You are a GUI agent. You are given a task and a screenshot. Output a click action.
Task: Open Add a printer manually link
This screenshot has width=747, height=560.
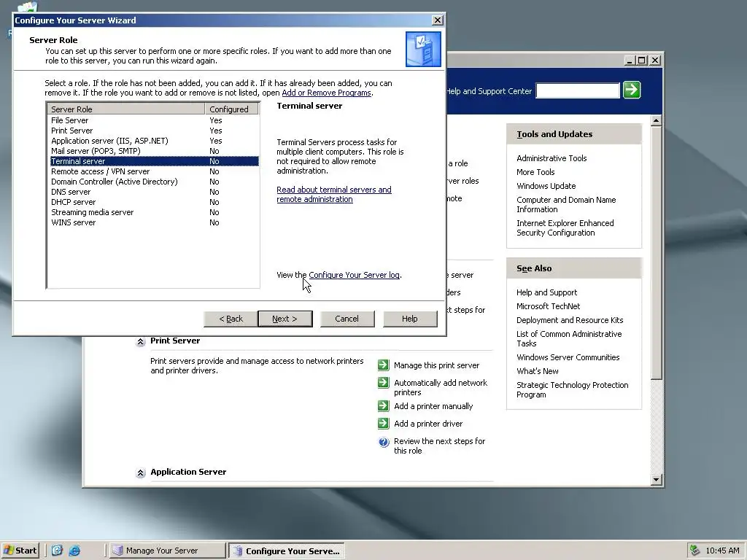pyautogui.click(x=433, y=406)
